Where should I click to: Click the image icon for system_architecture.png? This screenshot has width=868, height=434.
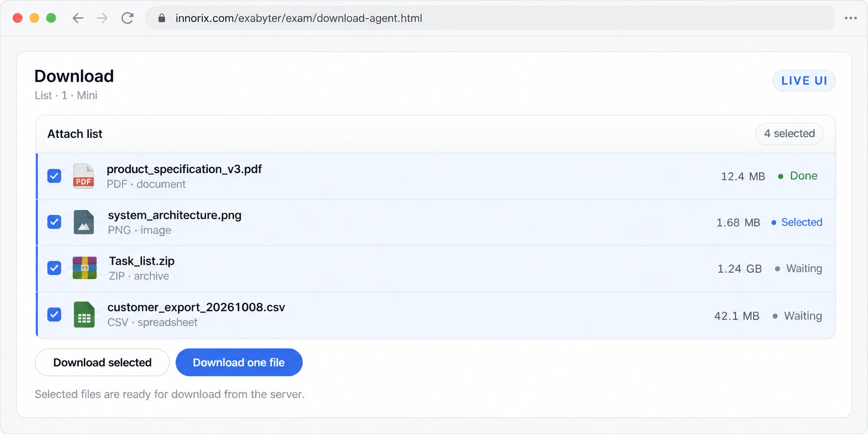click(84, 222)
